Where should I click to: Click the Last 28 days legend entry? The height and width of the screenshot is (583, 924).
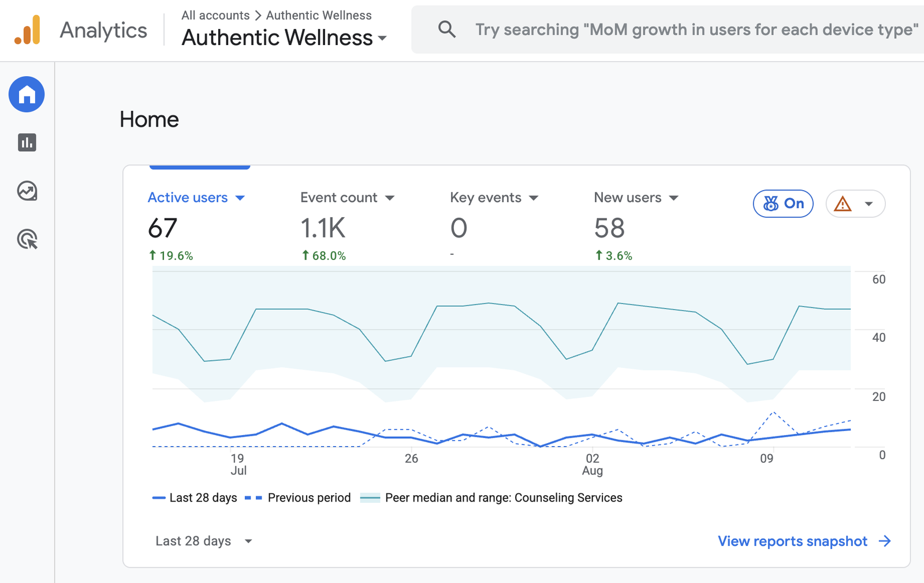click(x=195, y=498)
